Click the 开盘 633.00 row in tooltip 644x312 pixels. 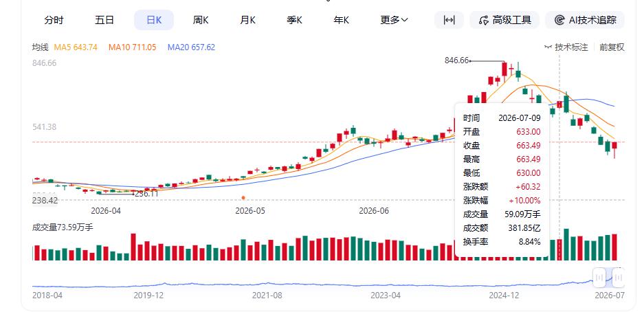tap(502, 132)
